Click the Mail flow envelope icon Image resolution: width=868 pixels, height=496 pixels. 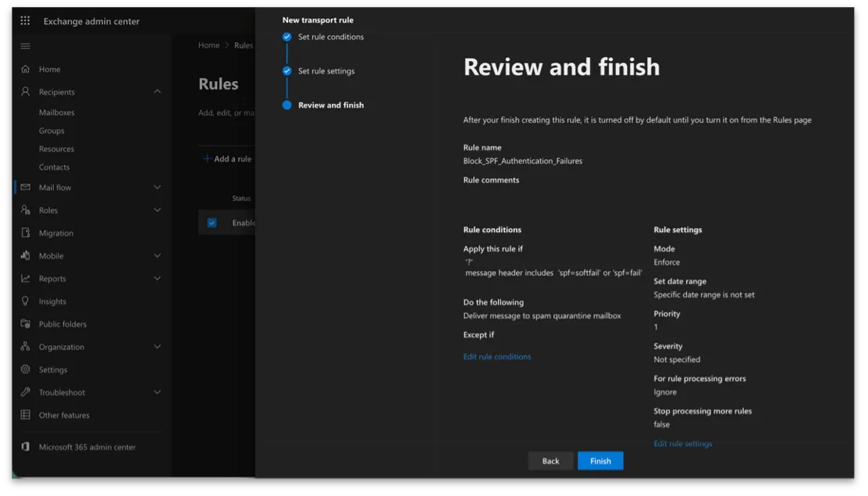coord(26,187)
